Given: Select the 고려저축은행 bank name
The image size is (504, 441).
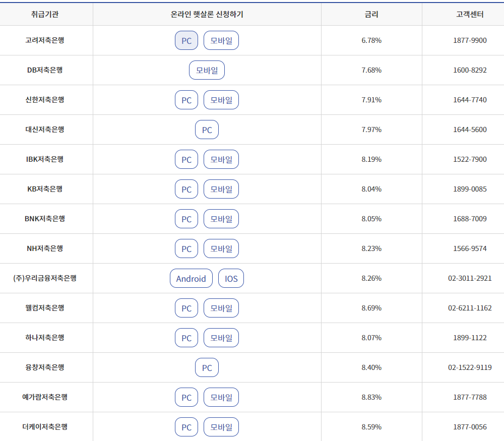Looking at the screenshot, I should pos(45,40).
